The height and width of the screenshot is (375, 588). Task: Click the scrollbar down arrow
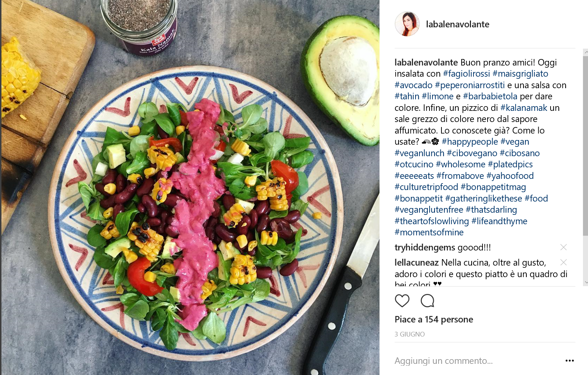coord(585,283)
